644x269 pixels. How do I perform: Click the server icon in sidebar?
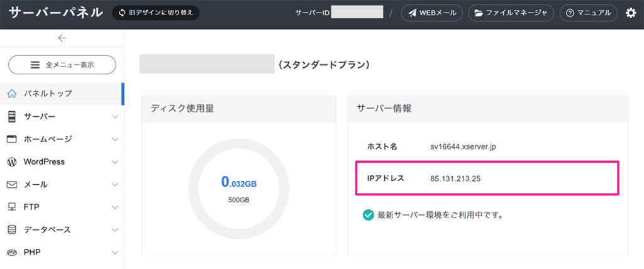click(11, 116)
